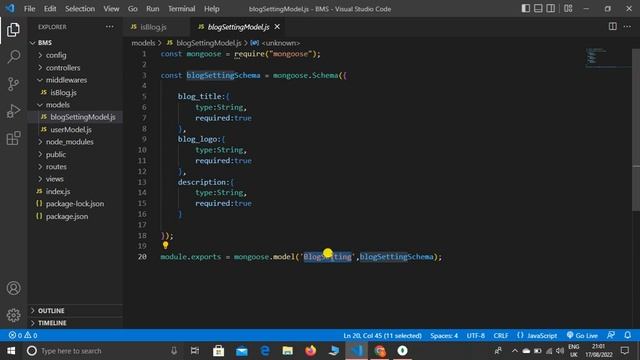640x360 pixels.
Task: Open the Accounts menu icon
Action: point(13,288)
